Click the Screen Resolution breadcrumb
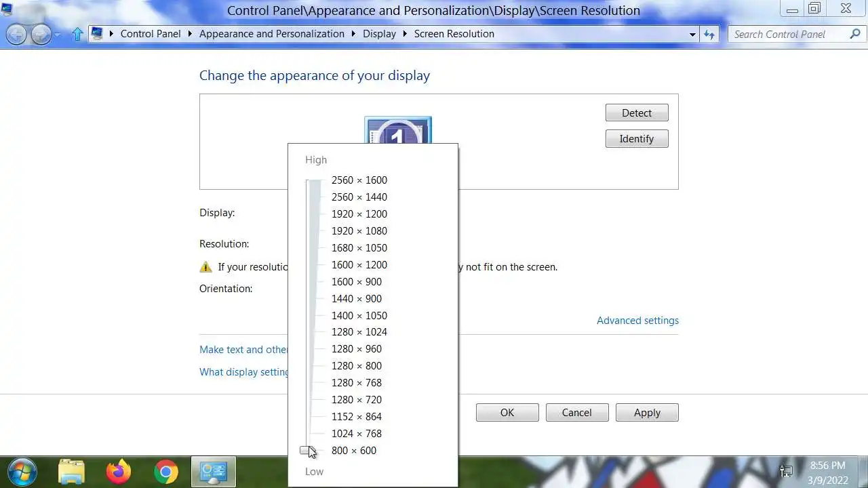Screen dimensions: 868x488 pos(454,34)
